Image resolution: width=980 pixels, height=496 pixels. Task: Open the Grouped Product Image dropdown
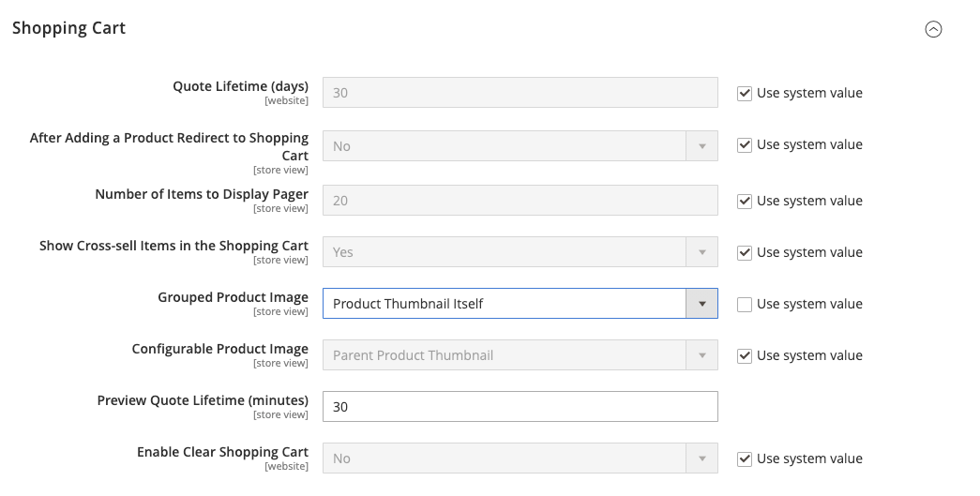pyautogui.click(x=505, y=304)
